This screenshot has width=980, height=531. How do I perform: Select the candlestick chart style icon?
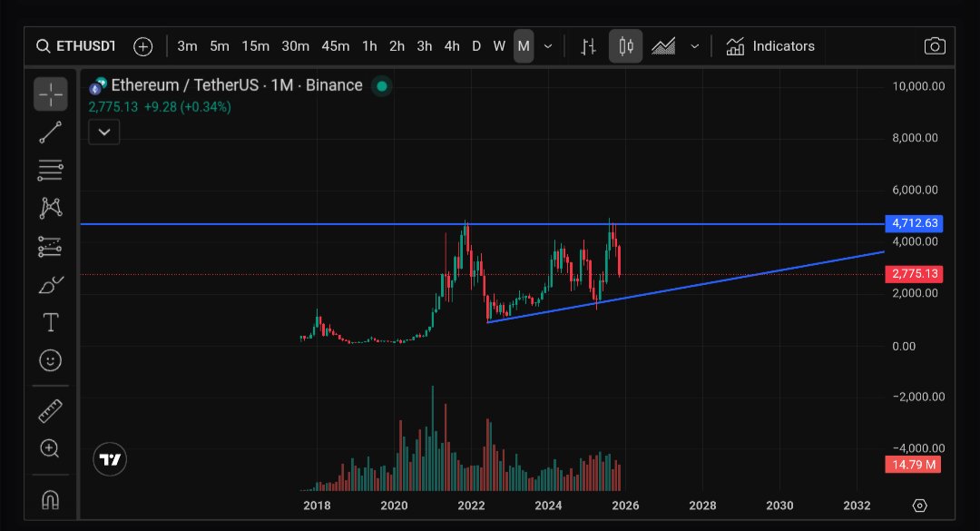tap(625, 46)
